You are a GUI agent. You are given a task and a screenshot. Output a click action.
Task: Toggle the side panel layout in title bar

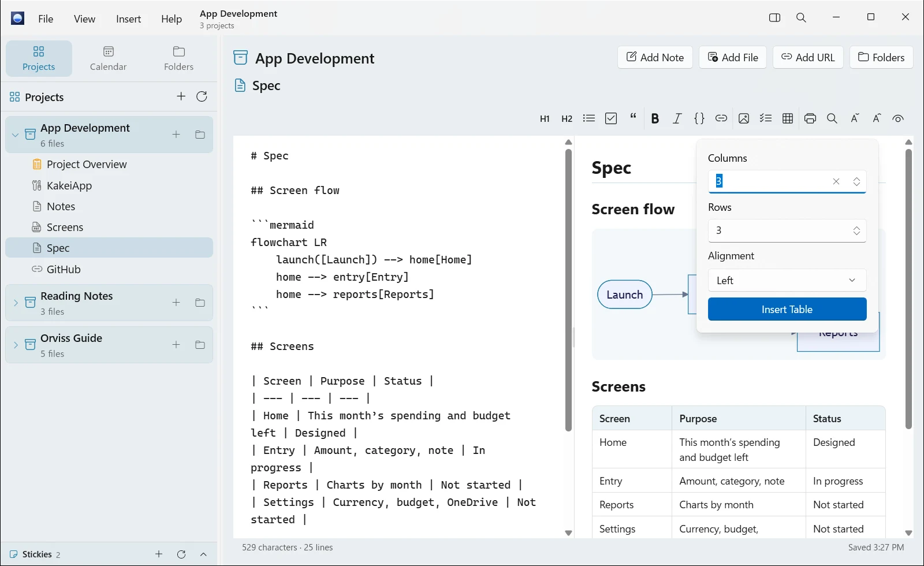point(775,17)
